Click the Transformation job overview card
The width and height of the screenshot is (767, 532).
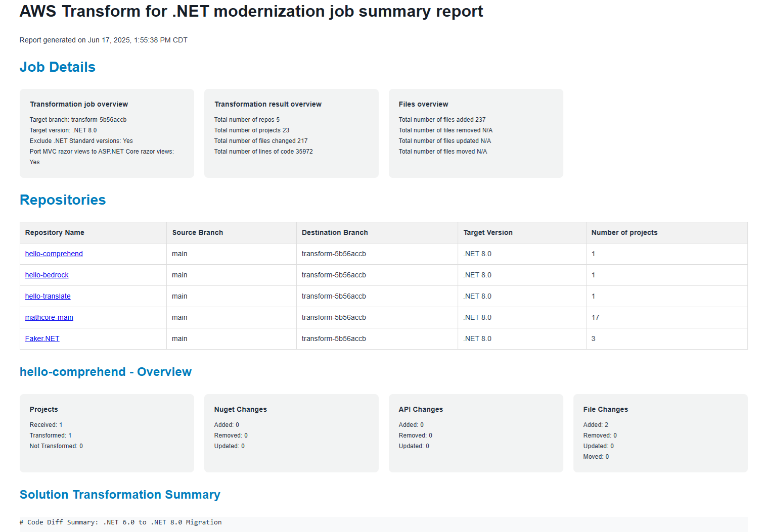point(106,133)
